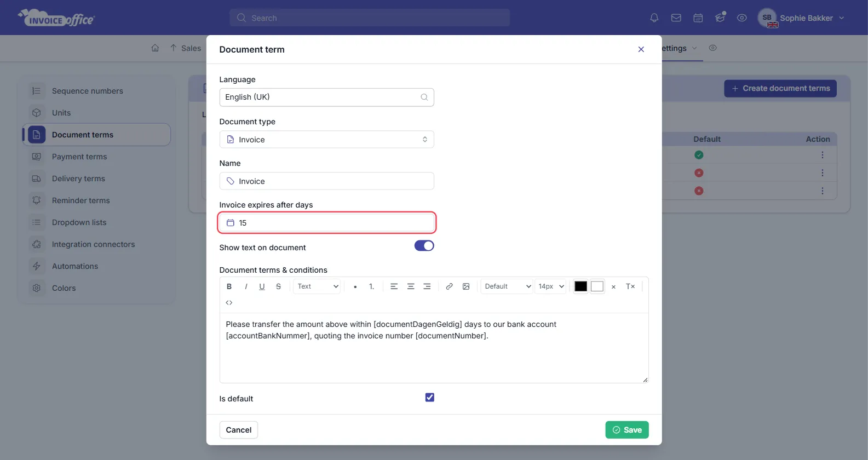Close the Document term dialog
Image resolution: width=868 pixels, height=460 pixels.
(x=641, y=49)
